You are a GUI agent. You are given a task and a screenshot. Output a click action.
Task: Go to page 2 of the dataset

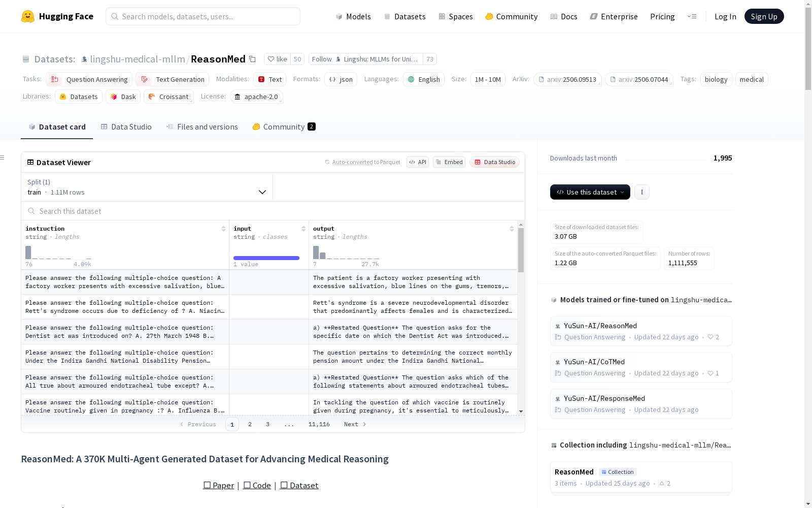coord(250,424)
